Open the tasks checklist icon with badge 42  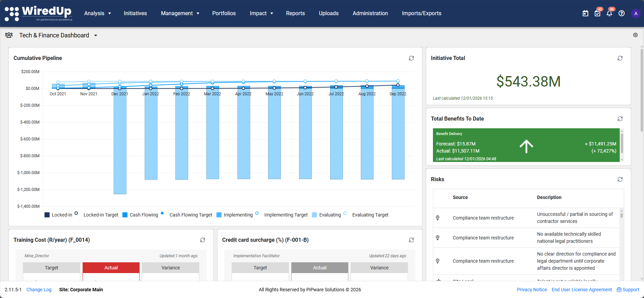click(597, 13)
